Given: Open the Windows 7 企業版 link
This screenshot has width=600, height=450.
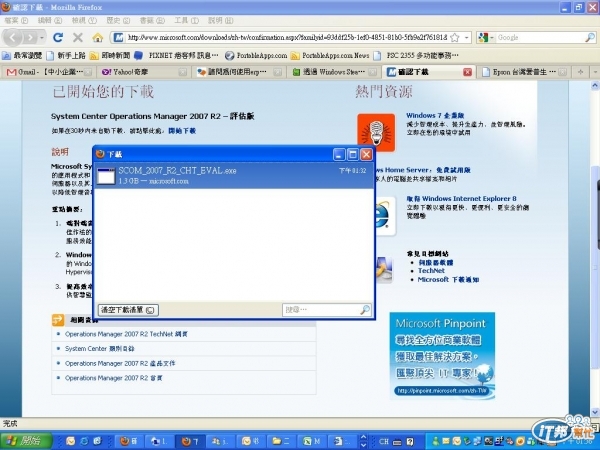Looking at the screenshot, I should (435, 115).
